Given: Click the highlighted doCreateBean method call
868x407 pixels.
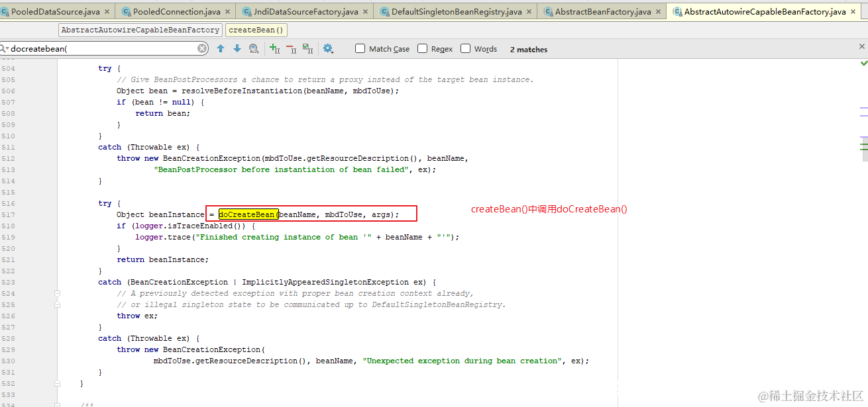Looking at the screenshot, I should (247, 214).
